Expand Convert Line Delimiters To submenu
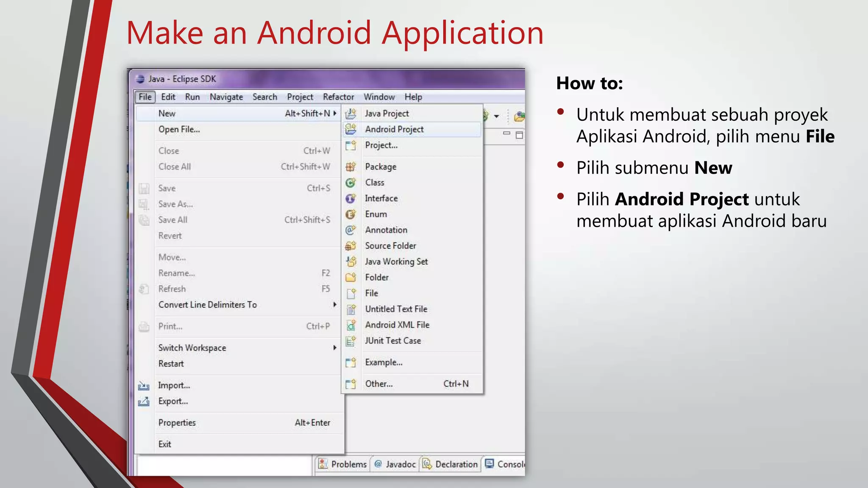Screen dimensions: 868x488 click(335, 305)
